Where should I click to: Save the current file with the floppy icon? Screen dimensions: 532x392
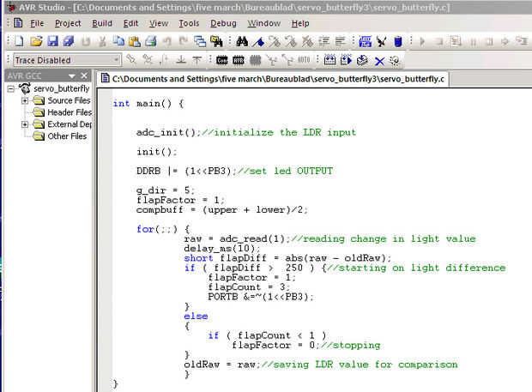coord(52,42)
